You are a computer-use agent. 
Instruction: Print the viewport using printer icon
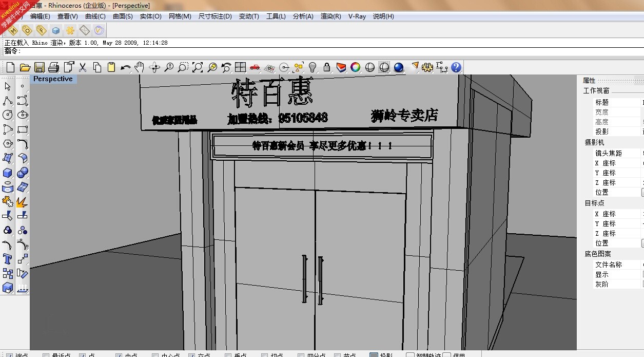(x=53, y=67)
